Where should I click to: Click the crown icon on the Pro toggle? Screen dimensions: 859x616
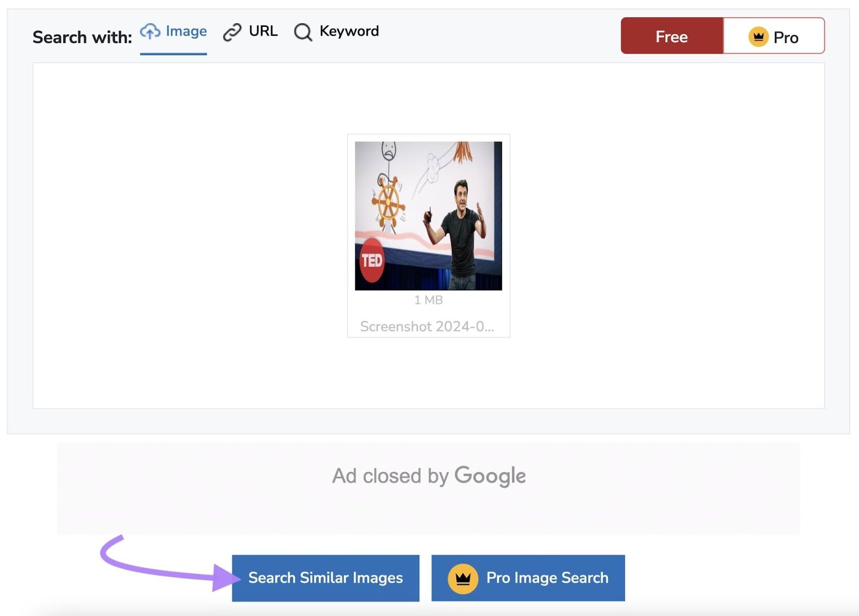(757, 36)
